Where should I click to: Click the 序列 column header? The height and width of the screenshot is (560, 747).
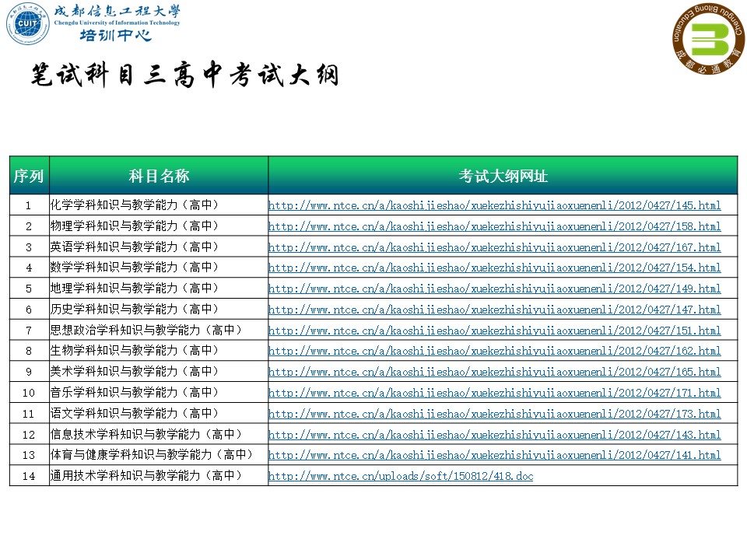click(29, 176)
